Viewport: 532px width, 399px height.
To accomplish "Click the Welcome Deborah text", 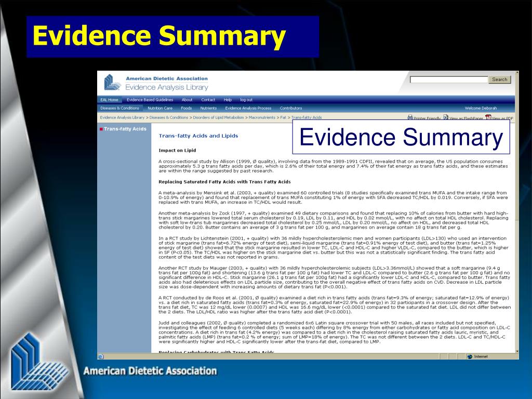I will [481, 108].
